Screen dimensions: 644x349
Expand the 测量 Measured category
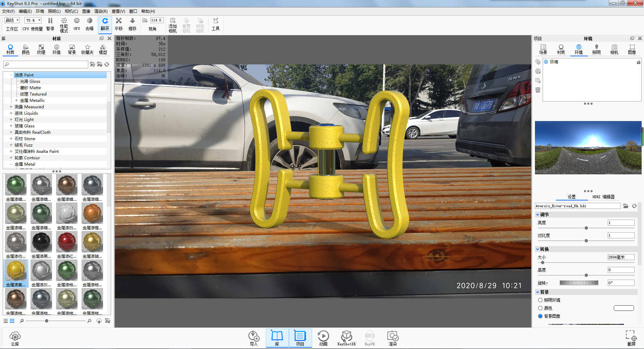pyautogui.click(x=11, y=107)
